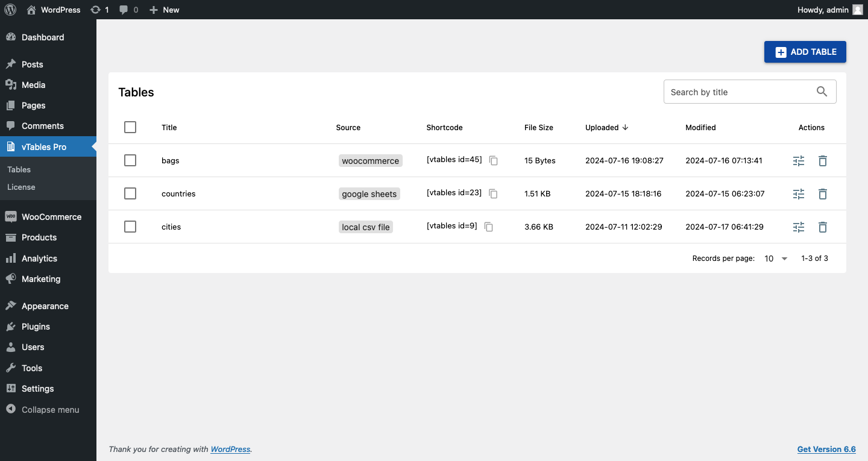
Task: Delete the countries table with trash icon
Action: coord(823,194)
